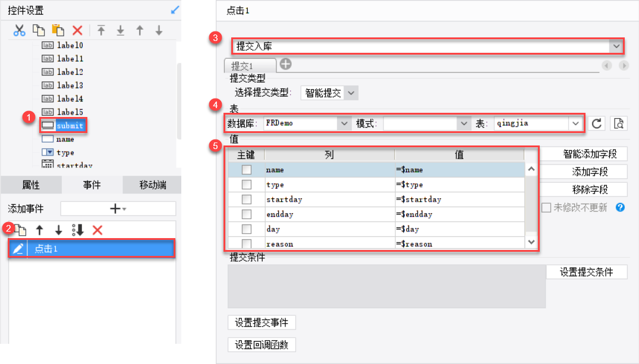Add a new submit tab with plus icon
The width and height of the screenshot is (639, 364).
[x=286, y=64]
